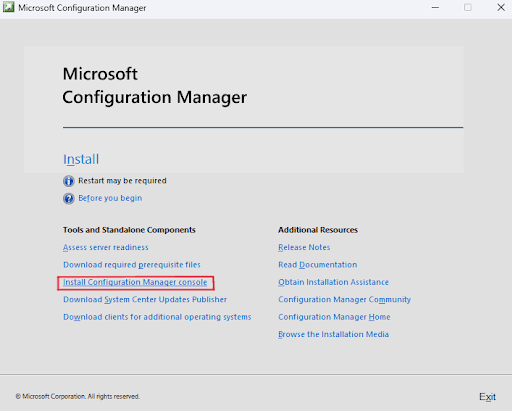Image resolution: width=512 pixels, height=411 pixels.
Task: Click the Tools and Standalone Components heading
Action: pos(129,230)
